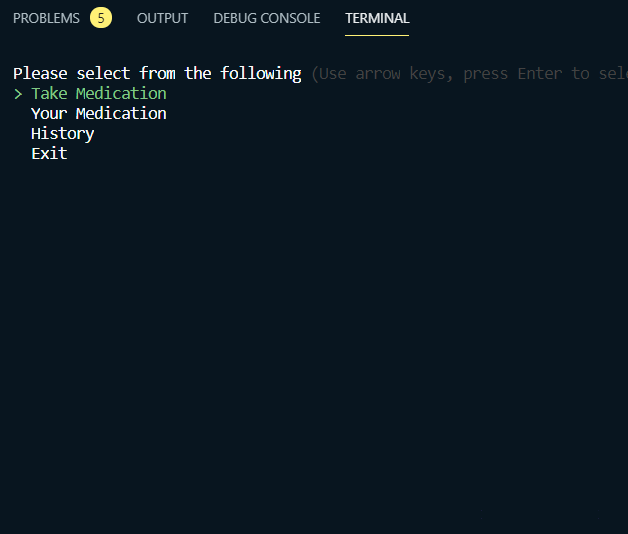Select the TERMINAL tab

[x=377, y=18]
